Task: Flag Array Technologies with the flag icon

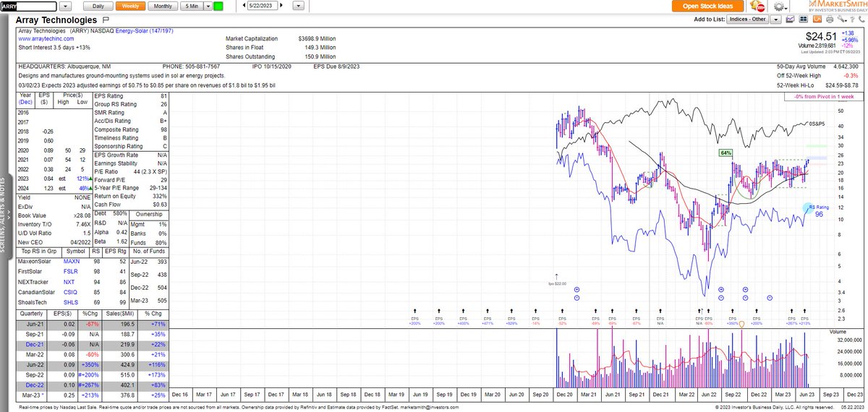Action: click(x=106, y=20)
